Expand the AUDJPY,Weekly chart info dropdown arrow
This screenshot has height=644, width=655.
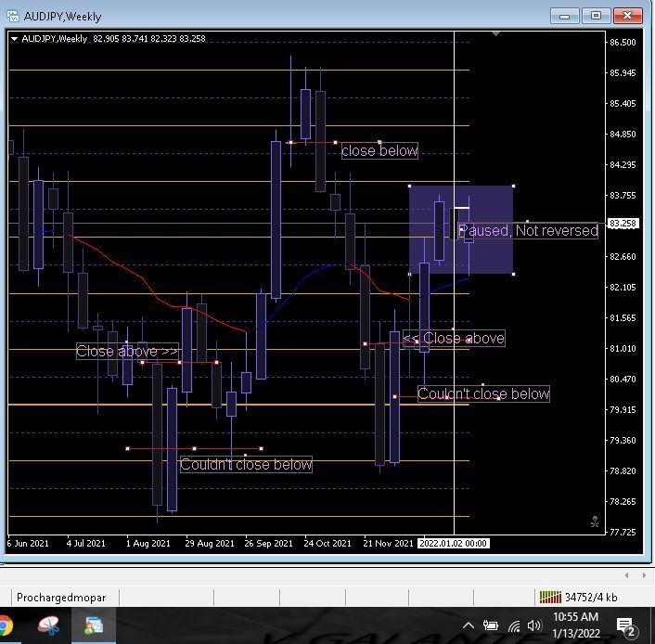(x=14, y=39)
